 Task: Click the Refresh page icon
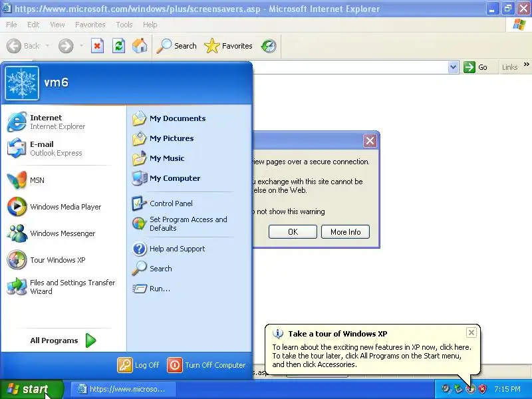[x=118, y=46]
